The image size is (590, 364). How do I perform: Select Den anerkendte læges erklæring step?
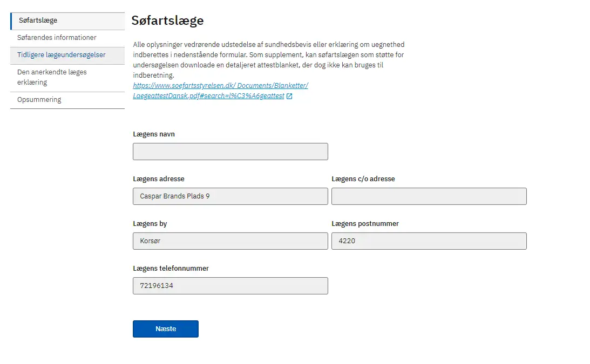pyautogui.click(x=67, y=78)
